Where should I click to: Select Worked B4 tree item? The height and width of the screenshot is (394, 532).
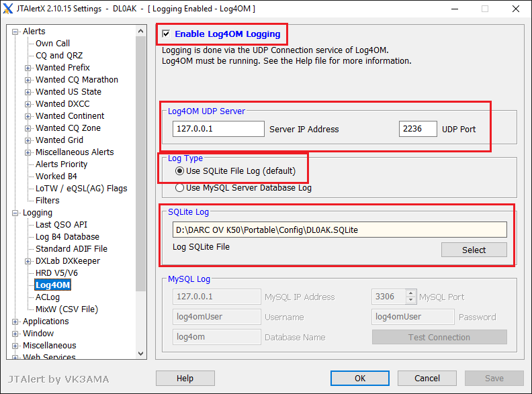[56, 177]
